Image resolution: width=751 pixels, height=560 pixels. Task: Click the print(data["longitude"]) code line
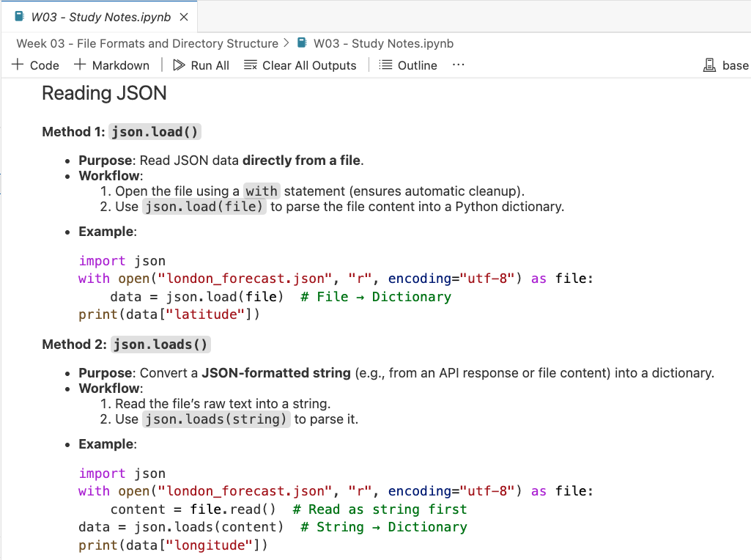coord(173,545)
